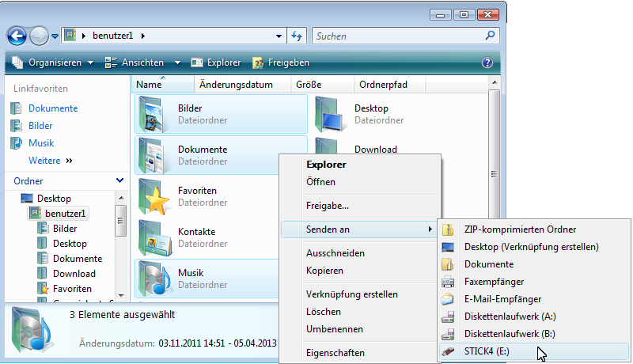Open help via the question mark icon
This screenshot has width=633, height=364.
pos(487,63)
